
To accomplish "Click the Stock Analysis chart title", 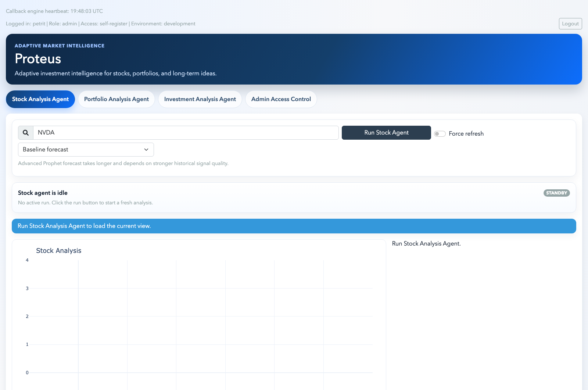I will tap(58, 250).
